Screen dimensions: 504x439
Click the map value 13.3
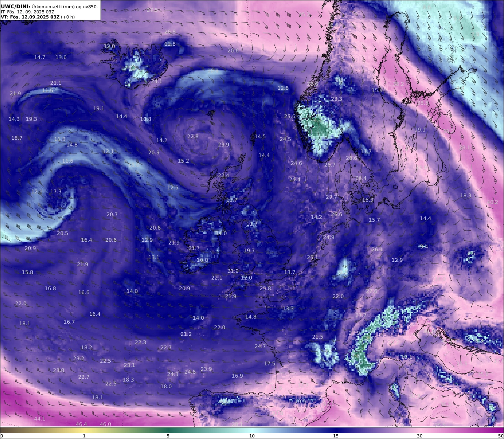point(288,308)
